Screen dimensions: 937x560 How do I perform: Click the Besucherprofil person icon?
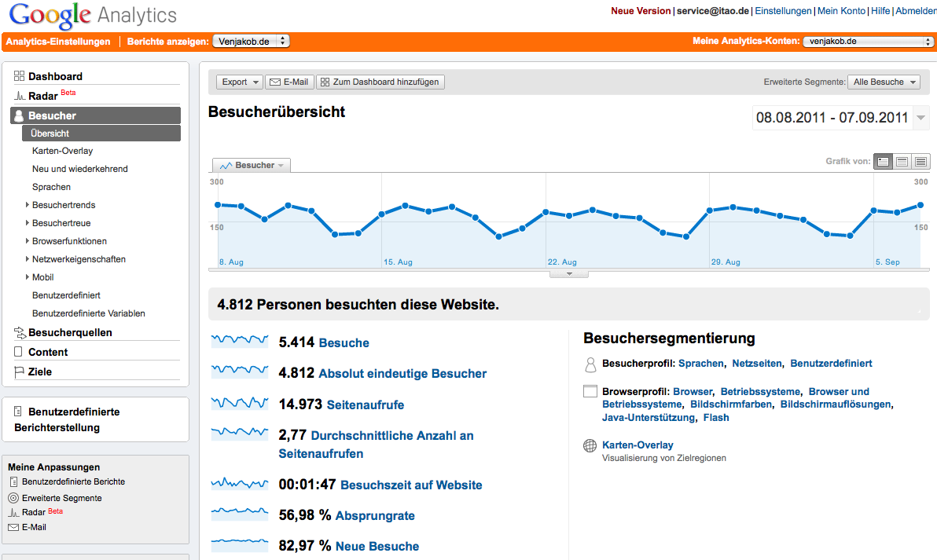pos(590,364)
